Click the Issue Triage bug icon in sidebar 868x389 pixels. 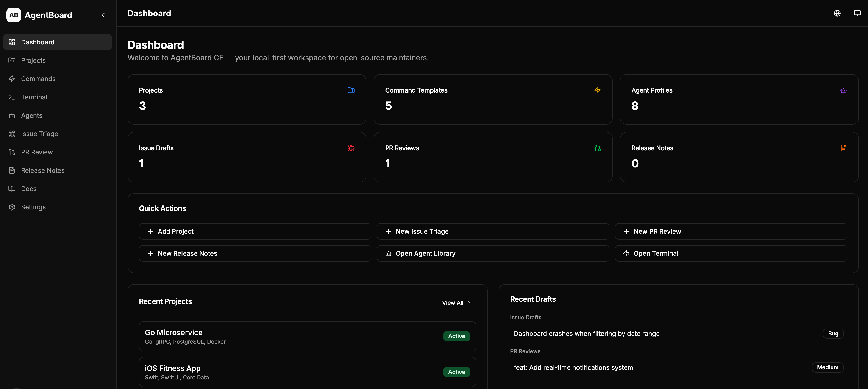[x=12, y=134]
